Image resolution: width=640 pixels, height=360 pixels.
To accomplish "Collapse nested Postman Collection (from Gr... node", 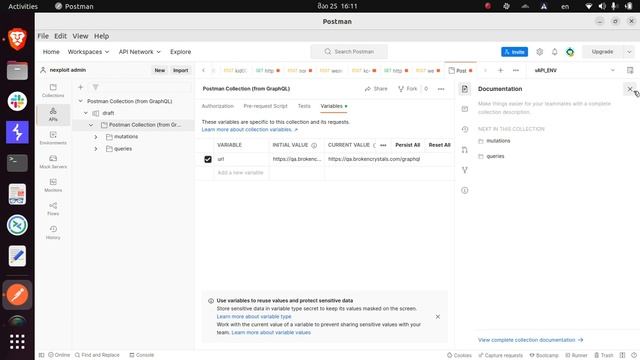I will pos(91,125).
